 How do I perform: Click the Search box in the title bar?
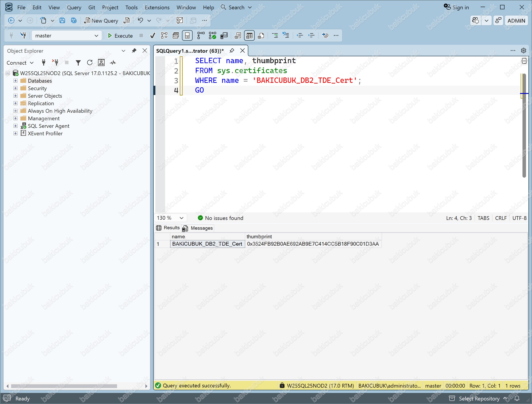(x=236, y=8)
